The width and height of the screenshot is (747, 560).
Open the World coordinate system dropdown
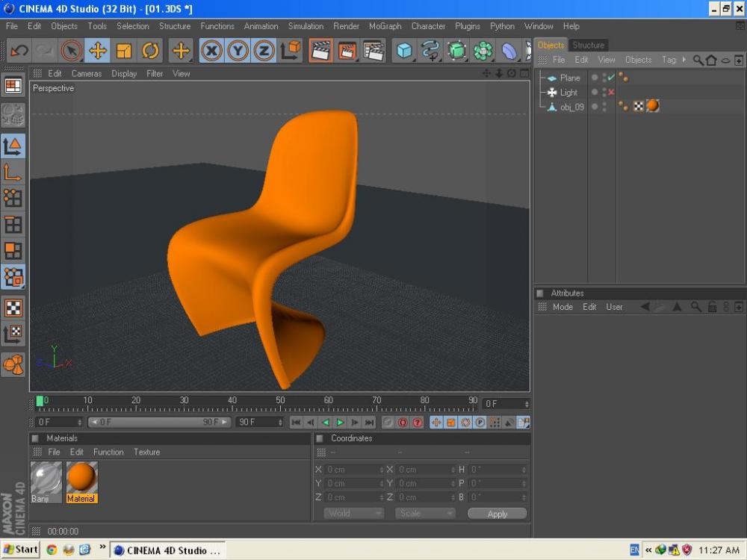(x=353, y=514)
